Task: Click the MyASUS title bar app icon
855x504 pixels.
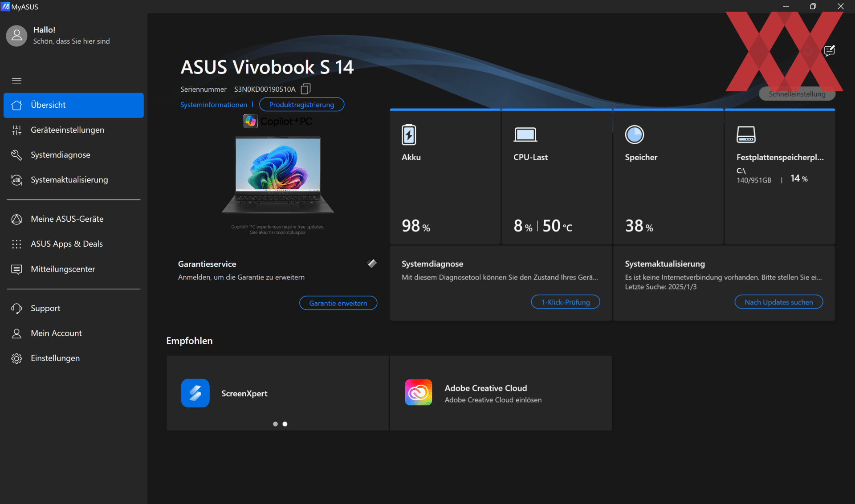Action: tap(5, 6)
